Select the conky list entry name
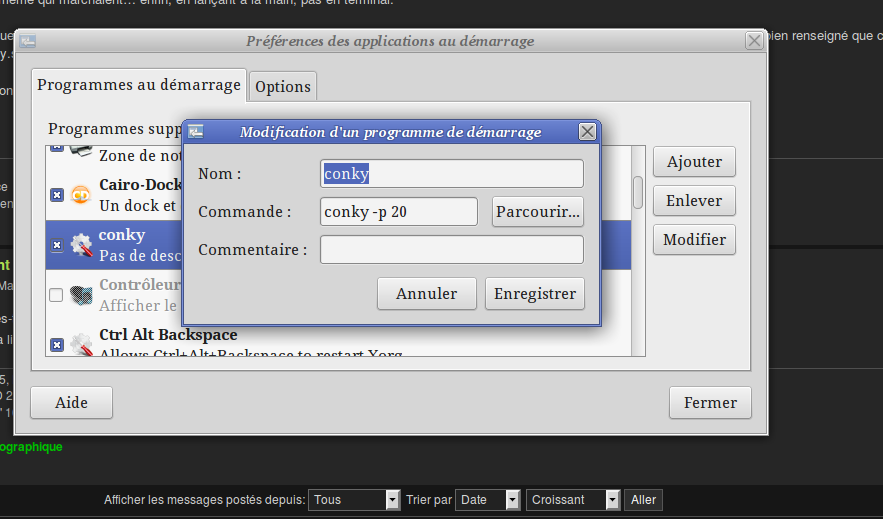This screenshot has width=883, height=519. (x=122, y=235)
